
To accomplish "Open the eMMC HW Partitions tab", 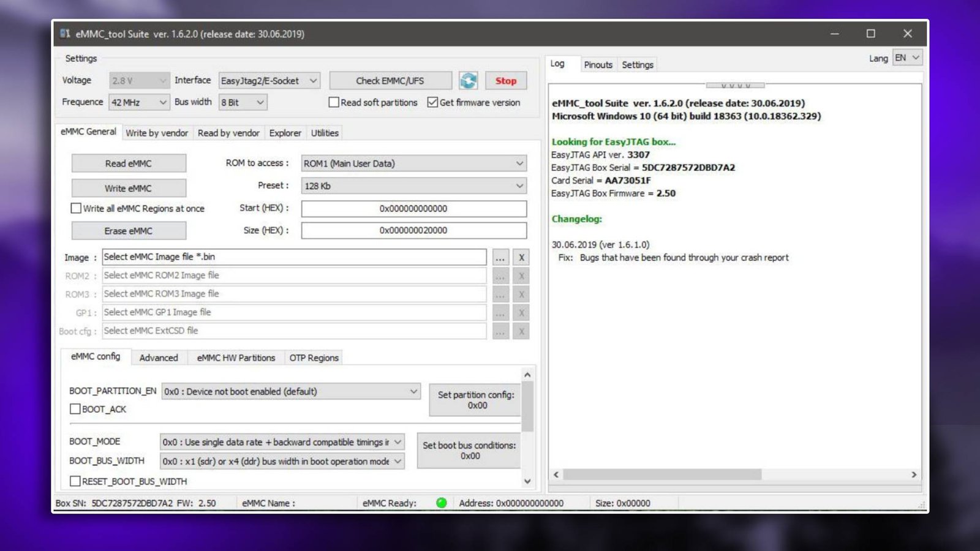I will click(235, 358).
